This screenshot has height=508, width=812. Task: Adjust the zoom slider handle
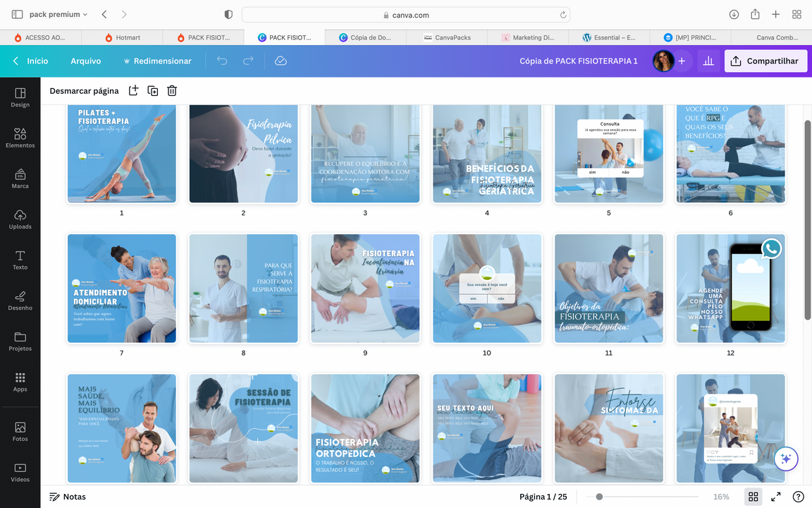[x=599, y=497]
